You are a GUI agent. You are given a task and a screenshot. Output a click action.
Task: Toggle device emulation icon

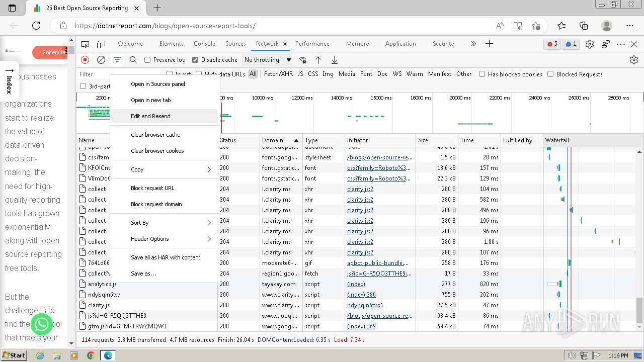click(101, 44)
